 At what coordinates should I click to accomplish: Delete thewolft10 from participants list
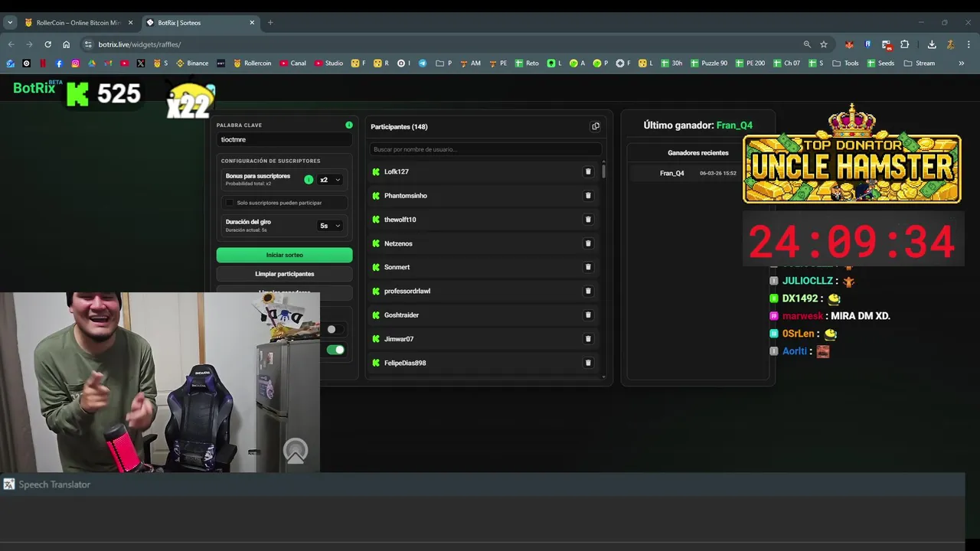(588, 220)
